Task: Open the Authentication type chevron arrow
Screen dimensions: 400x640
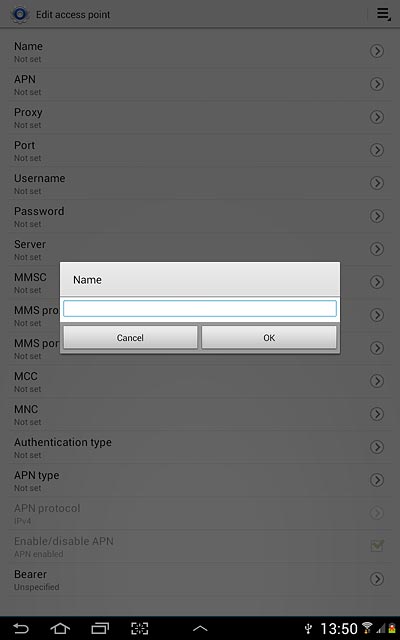Action: tap(377, 447)
